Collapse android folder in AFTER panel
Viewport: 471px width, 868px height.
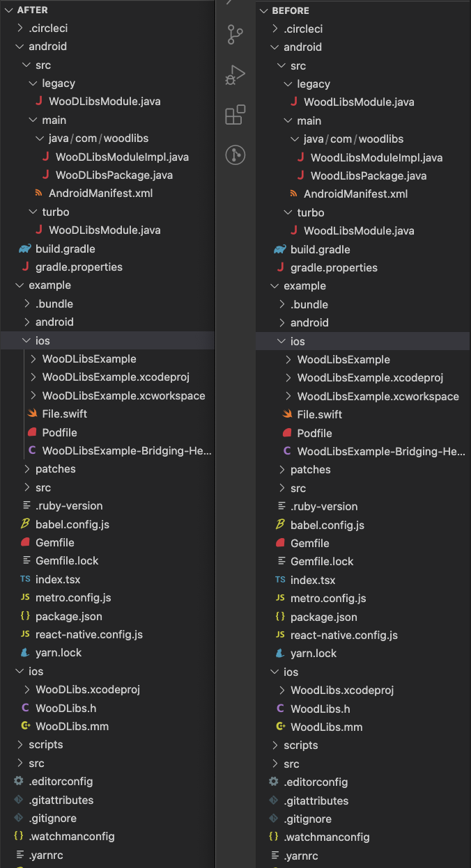point(20,47)
